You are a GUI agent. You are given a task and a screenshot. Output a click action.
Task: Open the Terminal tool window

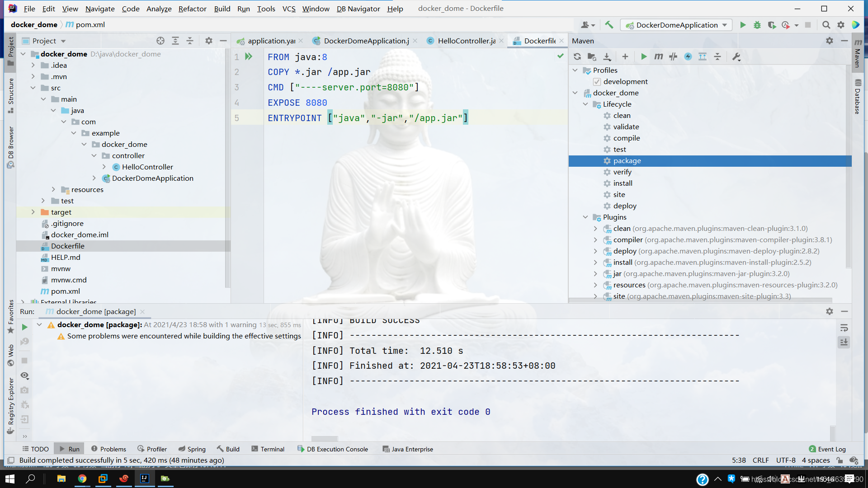tap(268, 449)
